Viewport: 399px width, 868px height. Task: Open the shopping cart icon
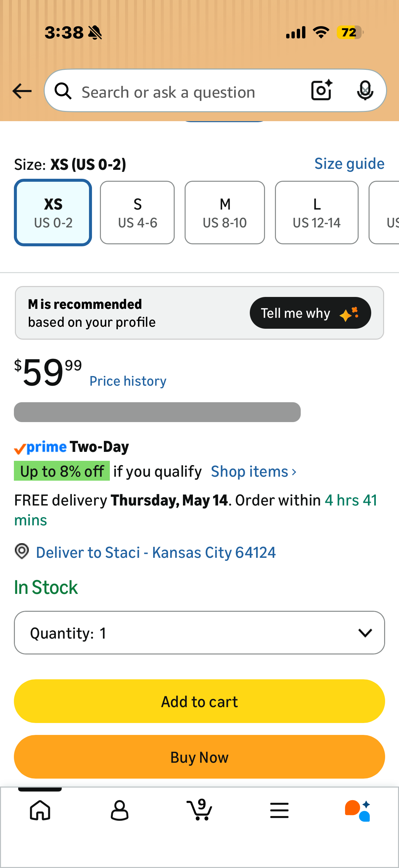(x=199, y=809)
